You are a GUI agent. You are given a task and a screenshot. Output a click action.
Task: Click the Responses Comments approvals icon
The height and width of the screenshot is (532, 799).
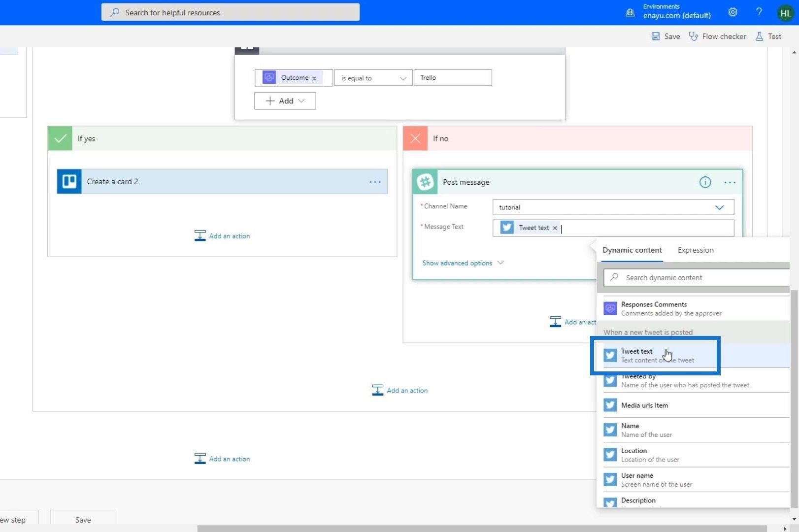click(x=610, y=308)
